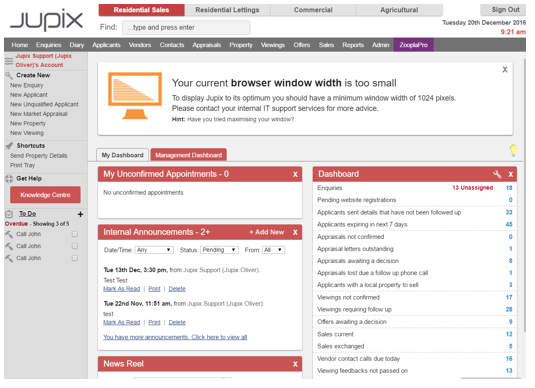
Task: Click the 13 Unassigned enquiries label
Action: click(473, 188)
